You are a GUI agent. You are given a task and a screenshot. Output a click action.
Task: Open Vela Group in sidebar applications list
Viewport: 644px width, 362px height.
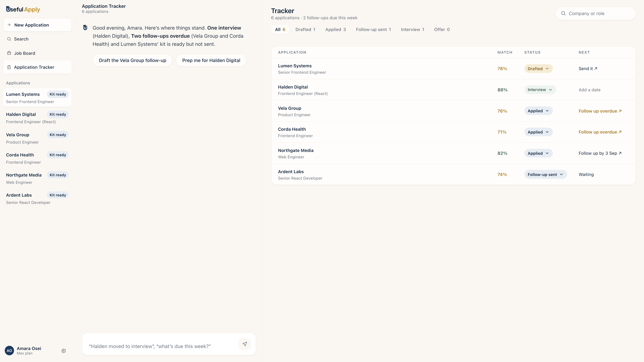click(37, 138)
